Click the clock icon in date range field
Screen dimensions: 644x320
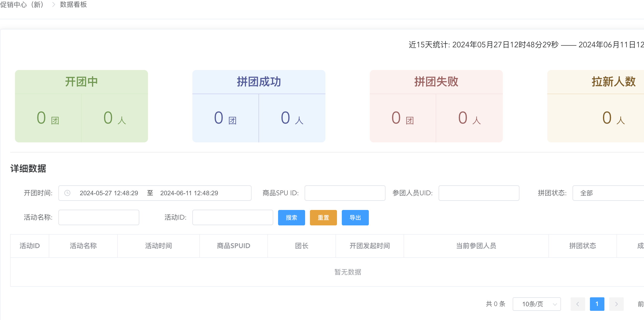67,193
